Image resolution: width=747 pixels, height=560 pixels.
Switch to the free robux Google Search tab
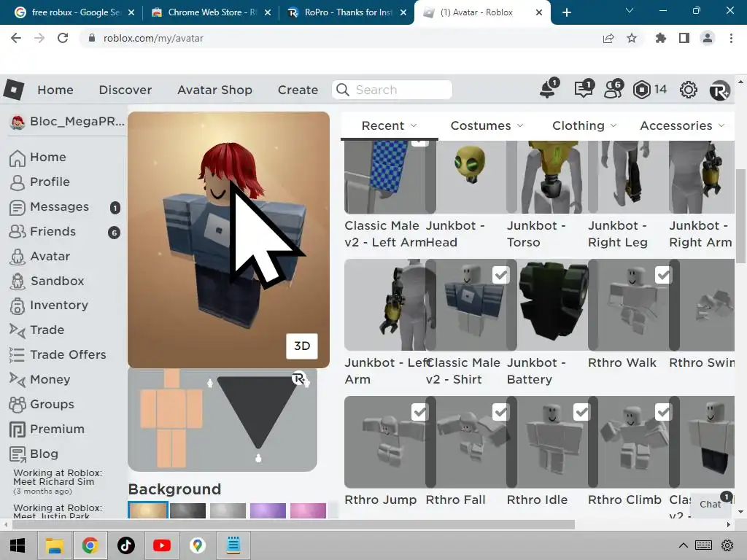(x=74, y=12)
